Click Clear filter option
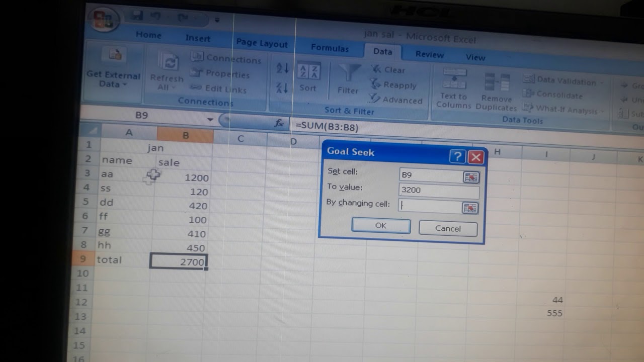The image size is (644, 362). click(388, 70)
